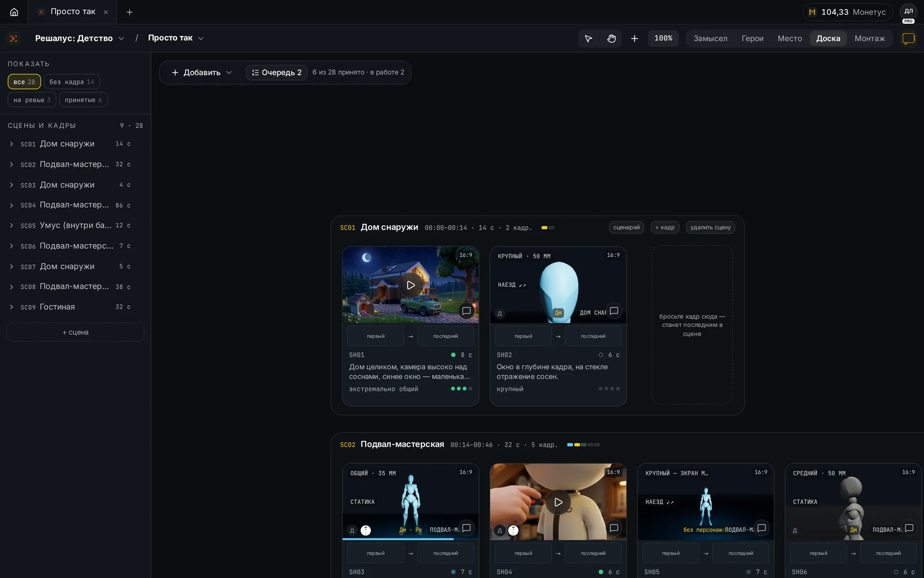Switch to the Герои tab
924x578 pixels.
click(752, 39)
